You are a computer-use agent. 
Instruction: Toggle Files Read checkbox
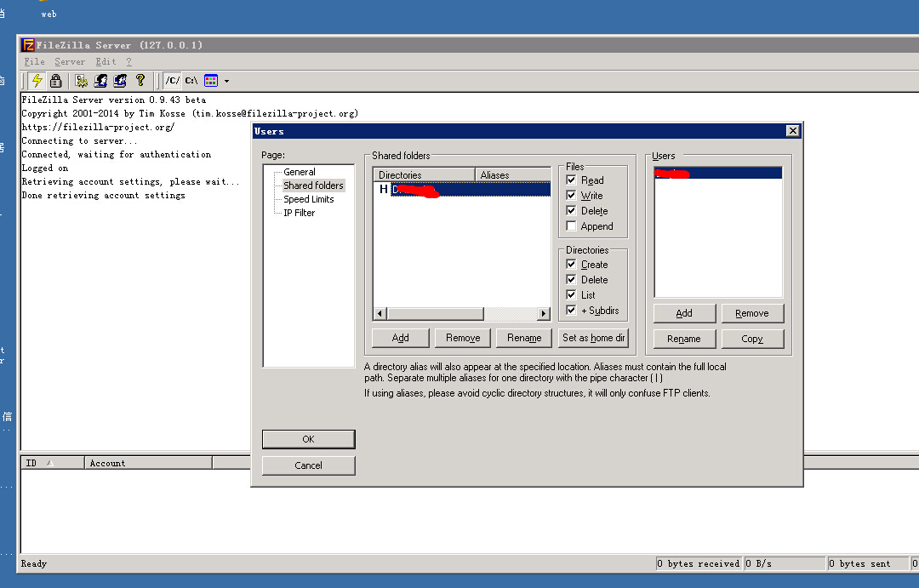click(572, 180)
